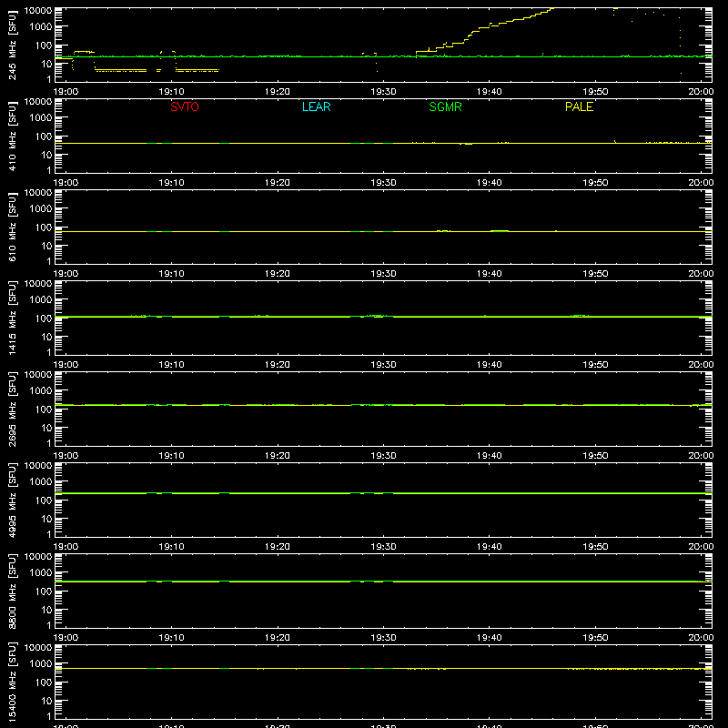Click the 1415 MHz [SFU] axis label
The height and width of the screenshot is (728, 728).
(x=12, y=318)
